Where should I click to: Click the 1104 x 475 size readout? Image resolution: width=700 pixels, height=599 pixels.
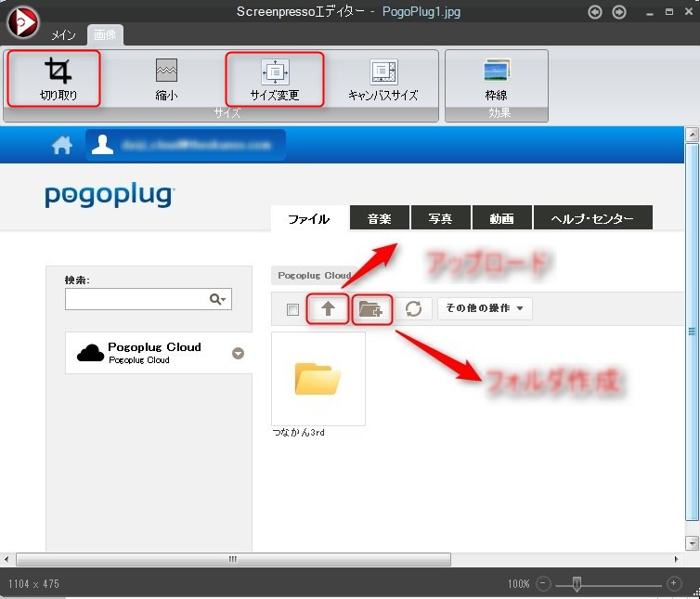pyautogui.click(x=33, y=583)
